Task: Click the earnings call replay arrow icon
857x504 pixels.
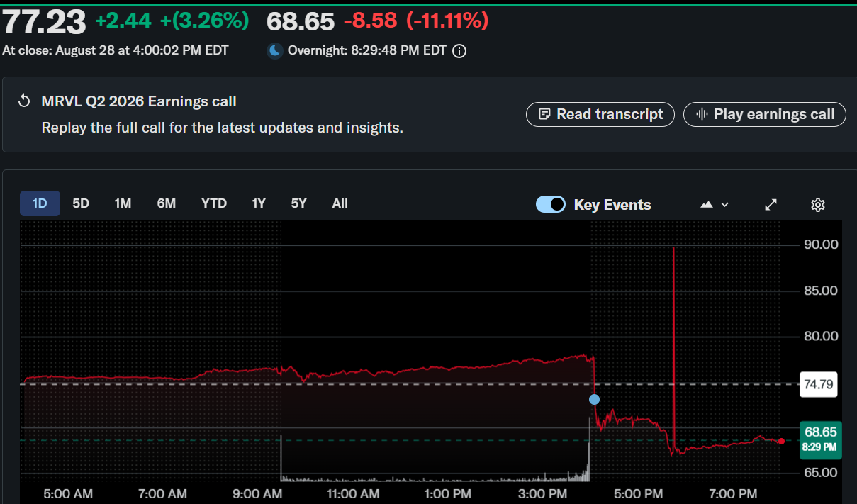Action: 24,101
